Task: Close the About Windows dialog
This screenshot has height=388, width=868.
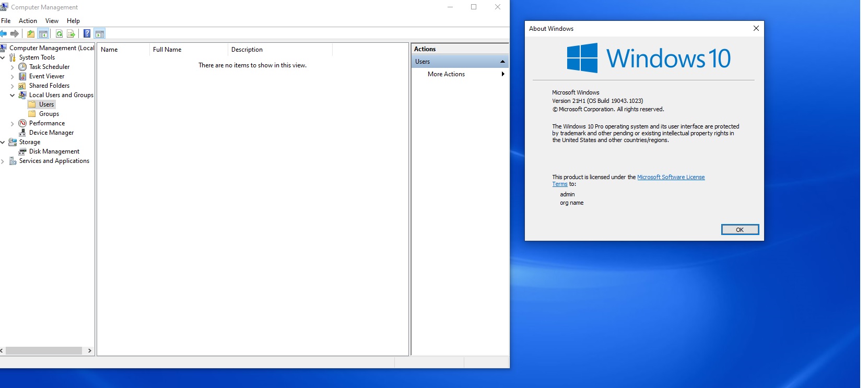Action: (x=756, y=28)
